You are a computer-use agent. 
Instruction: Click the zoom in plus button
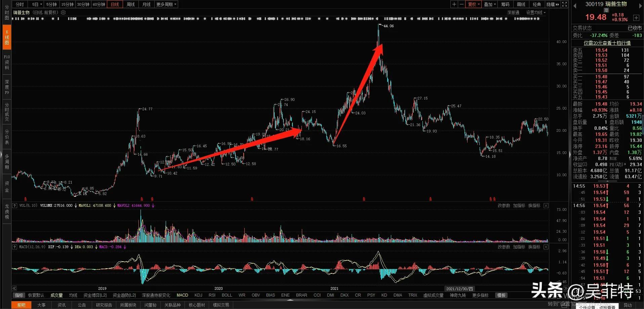(x=454, y=4)
